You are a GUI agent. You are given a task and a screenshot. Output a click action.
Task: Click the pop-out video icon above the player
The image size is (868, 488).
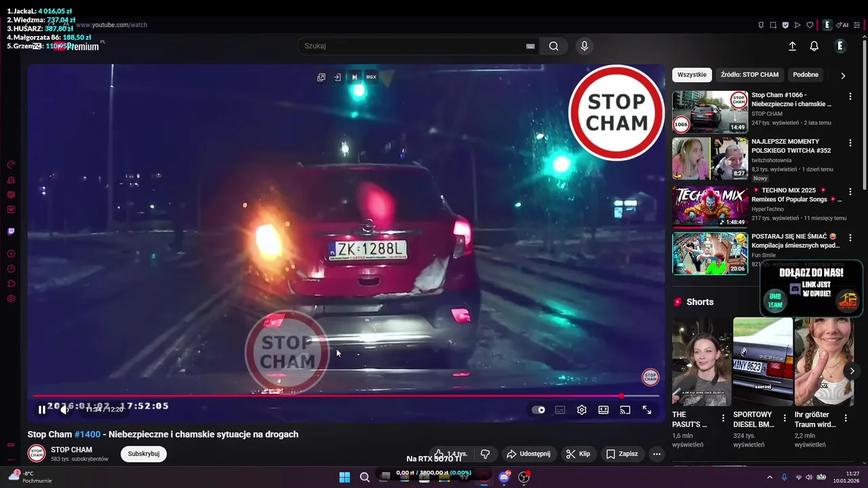[x=321, y=77]
